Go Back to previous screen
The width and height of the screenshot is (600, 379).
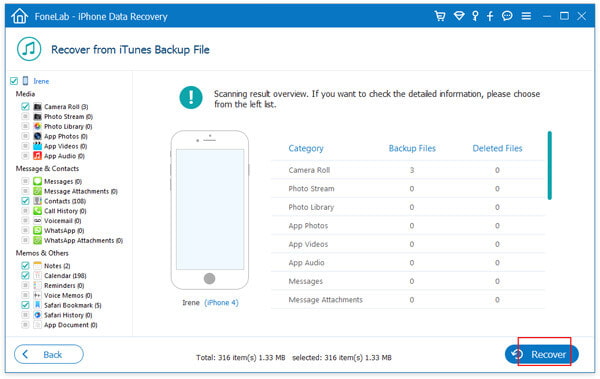(49, 354)
